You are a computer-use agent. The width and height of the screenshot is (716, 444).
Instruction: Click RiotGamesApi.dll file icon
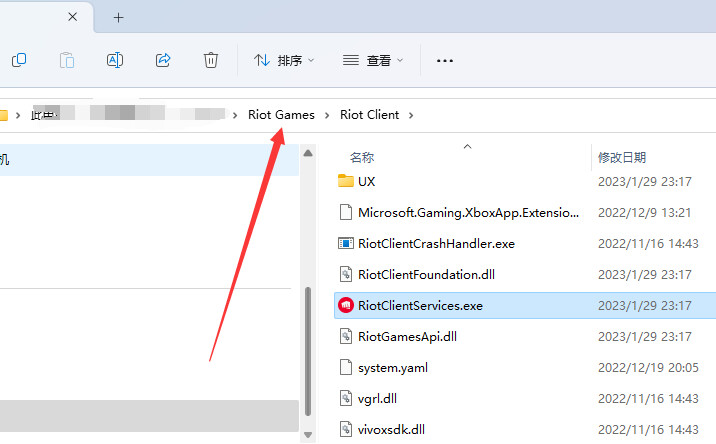(x=346, y=337)
